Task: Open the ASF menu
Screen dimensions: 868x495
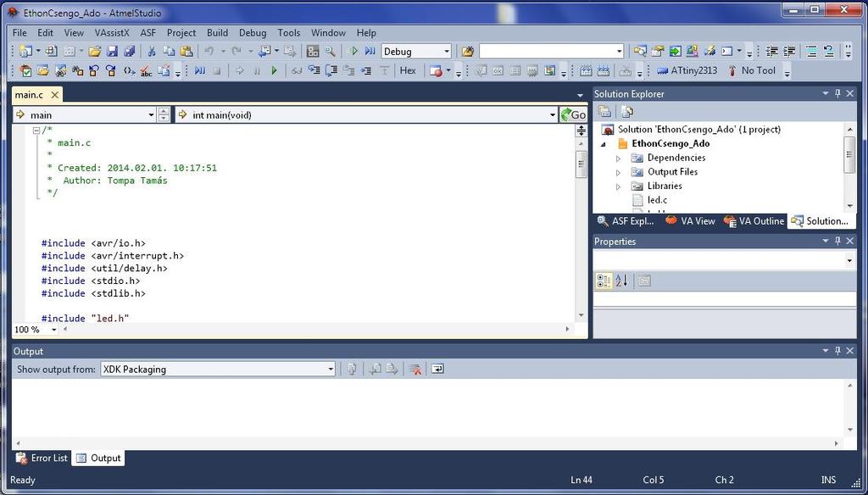Action: (x=147, y=33)
